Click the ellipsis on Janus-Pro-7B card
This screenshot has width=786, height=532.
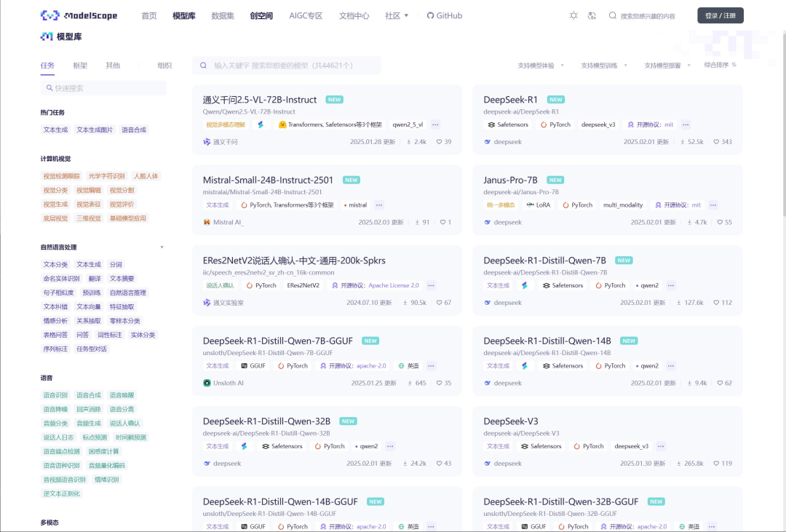point(712,205)
